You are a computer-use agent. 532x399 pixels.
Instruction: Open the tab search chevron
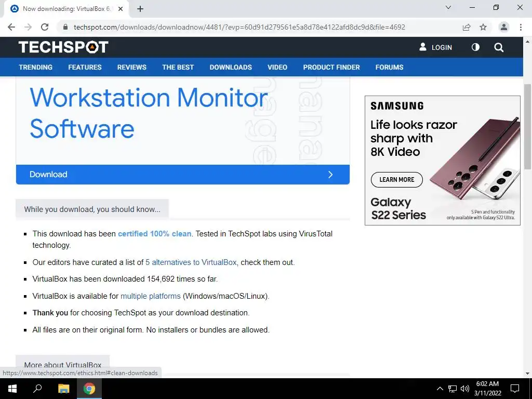(448, 7)
